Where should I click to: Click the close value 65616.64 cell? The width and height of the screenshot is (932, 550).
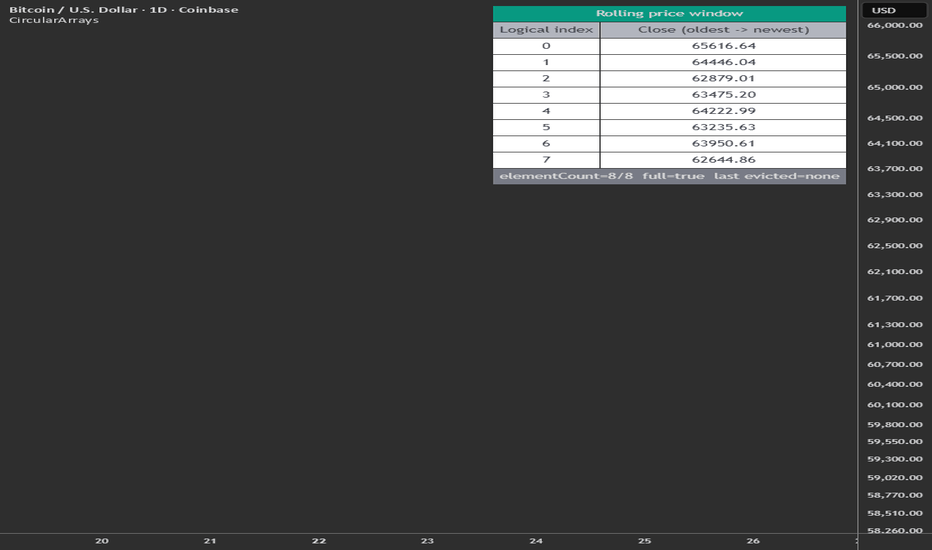pyautogui.click(x=723, y=46)
